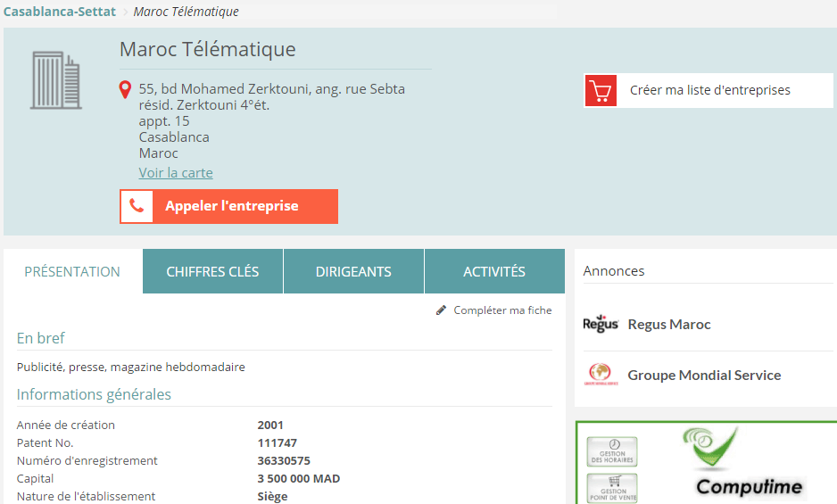The image size is (837, 504).
Task: Click the phone icon on call button
Action: coord(137,206)
